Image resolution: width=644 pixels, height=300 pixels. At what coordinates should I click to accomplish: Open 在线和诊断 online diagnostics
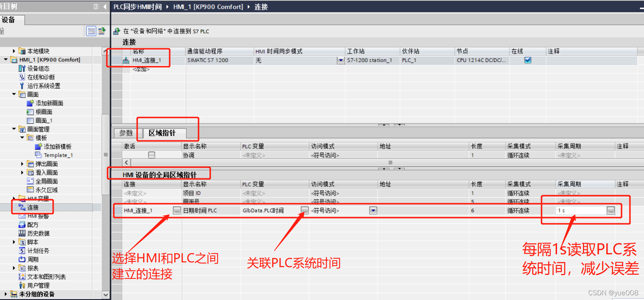point(41,77)
